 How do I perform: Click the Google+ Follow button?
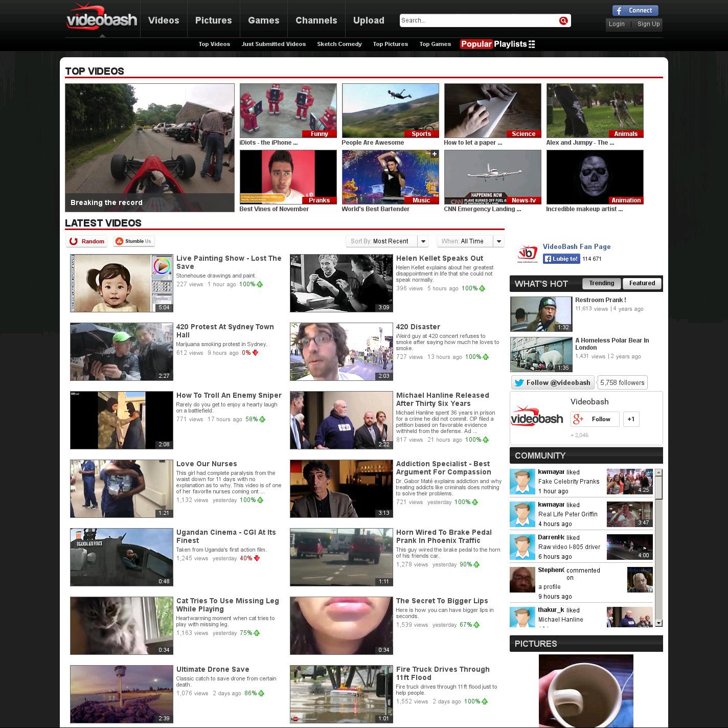[x=595, y=419]
